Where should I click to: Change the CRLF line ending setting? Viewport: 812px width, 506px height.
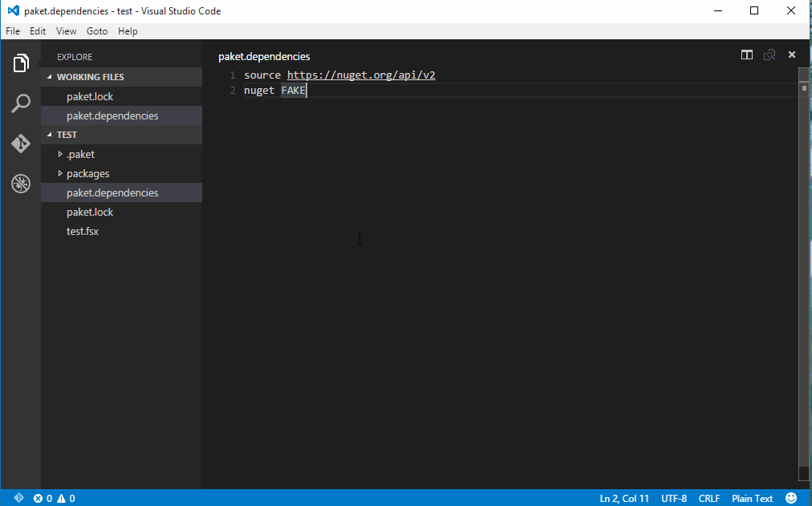709,498
